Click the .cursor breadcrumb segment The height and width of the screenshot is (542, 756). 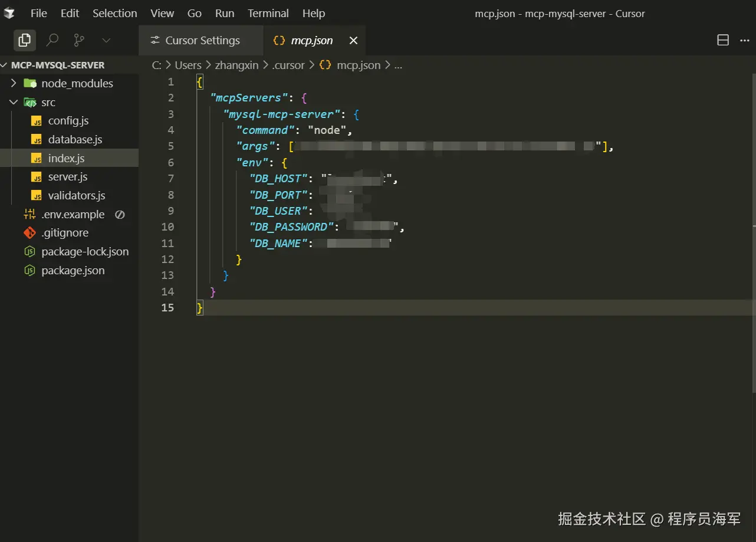coord(288,65)
